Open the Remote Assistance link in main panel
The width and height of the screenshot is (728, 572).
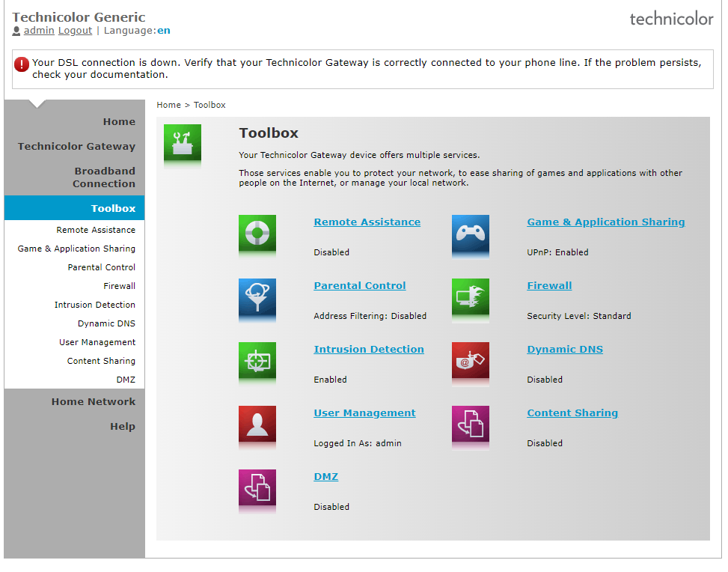tap(367, 222)
